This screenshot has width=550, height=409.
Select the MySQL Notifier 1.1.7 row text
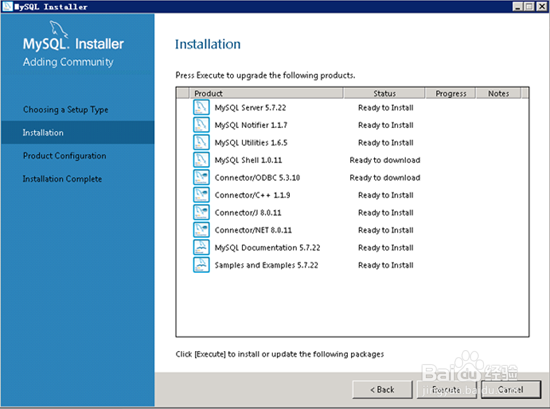tap(251, 125)
